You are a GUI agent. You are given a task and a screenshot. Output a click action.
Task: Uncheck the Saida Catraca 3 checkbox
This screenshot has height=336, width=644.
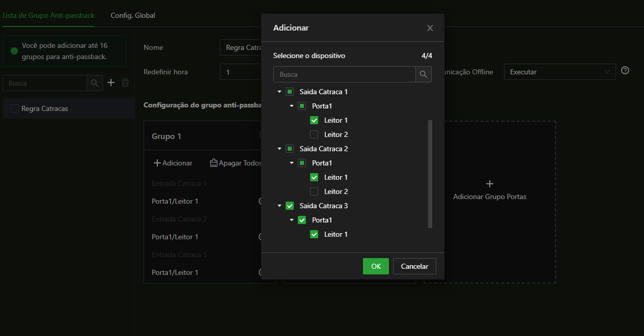pyautogui.click(x=290, y=206)
